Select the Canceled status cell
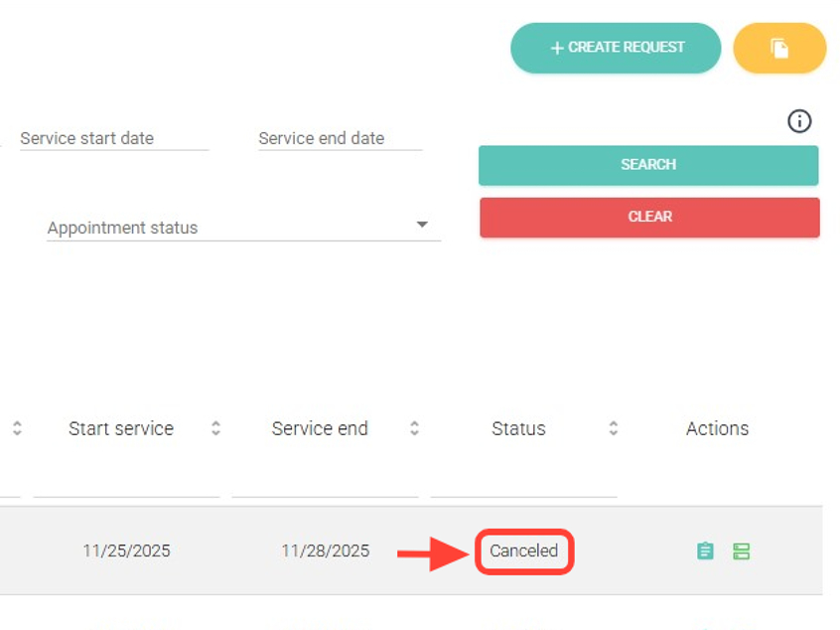The width and height of the screenshot is (840, 630). pyautogui.click(x=524, y=551)
